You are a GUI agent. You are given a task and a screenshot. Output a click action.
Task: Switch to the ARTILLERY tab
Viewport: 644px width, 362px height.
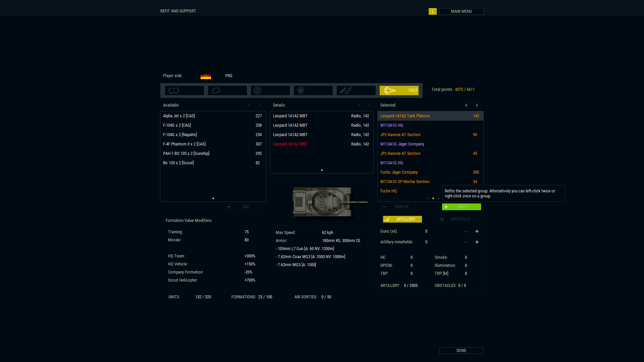(402, 219)
